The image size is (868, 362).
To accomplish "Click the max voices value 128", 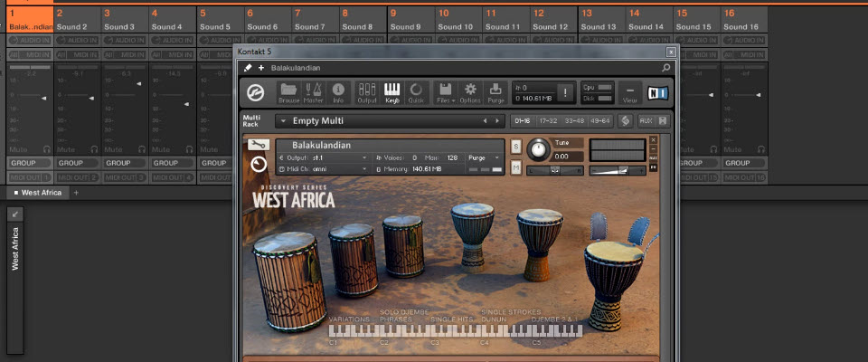I will click(452, 158).
